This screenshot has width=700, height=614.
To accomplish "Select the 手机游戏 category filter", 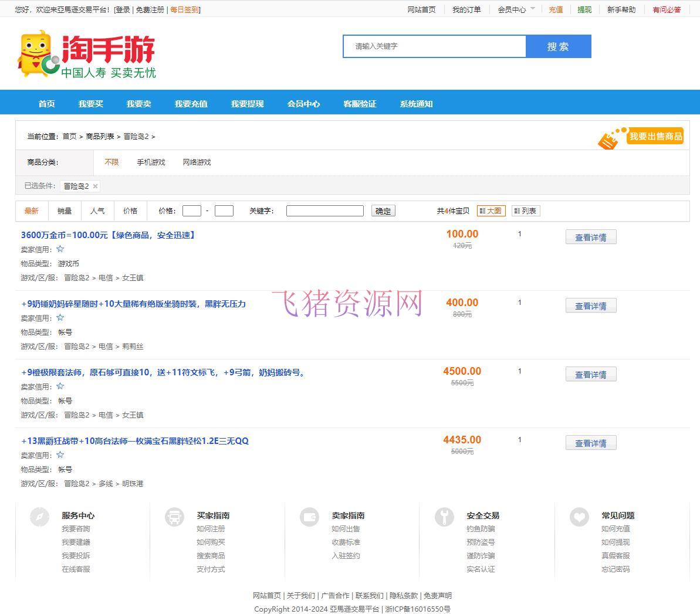I will pyautogui.click(x=151, y=162).
